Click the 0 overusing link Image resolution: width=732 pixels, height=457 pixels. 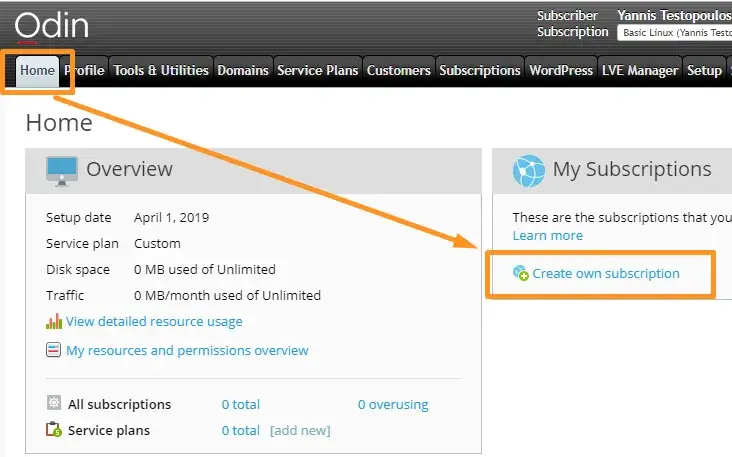pyautogui.click(x=393, y=404)
